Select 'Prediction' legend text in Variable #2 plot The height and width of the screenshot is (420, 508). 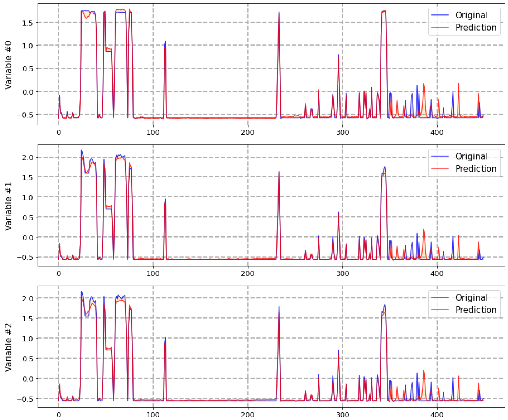coord(476,310)
